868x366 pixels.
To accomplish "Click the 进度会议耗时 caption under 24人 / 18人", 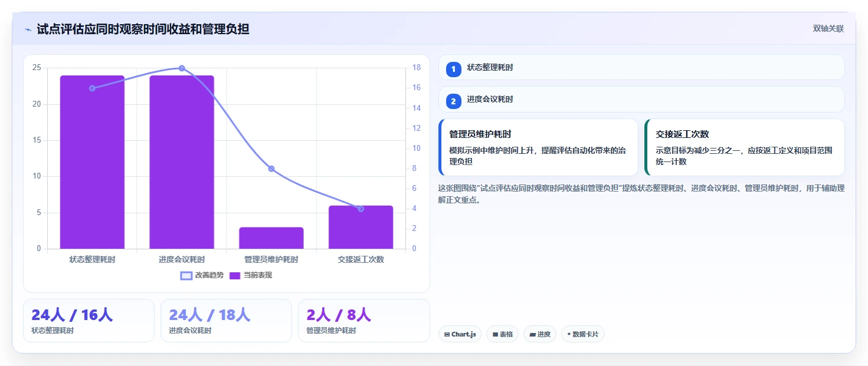I will coord(190,331).
